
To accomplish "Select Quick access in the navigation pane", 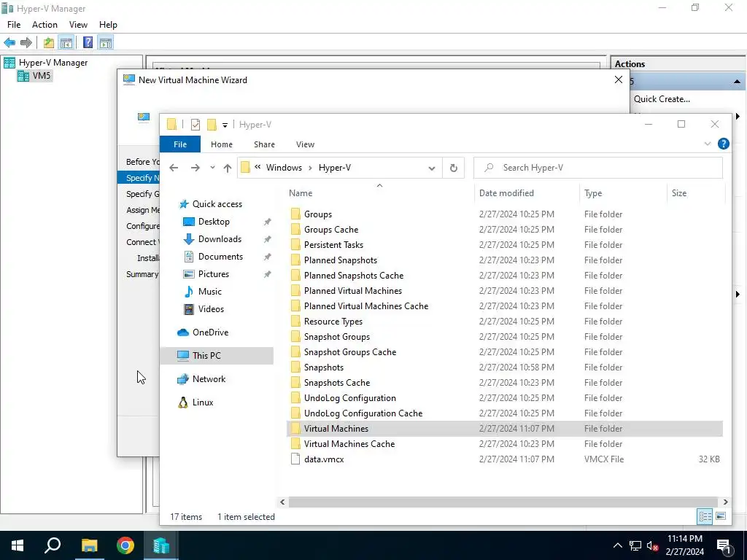I will [217, 204].
